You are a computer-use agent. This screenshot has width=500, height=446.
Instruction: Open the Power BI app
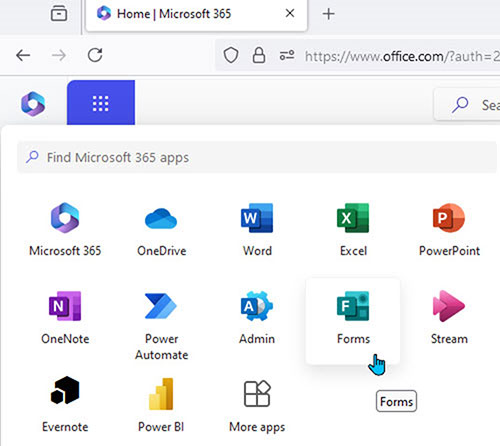pyautogui.click(x=161, y=405)
